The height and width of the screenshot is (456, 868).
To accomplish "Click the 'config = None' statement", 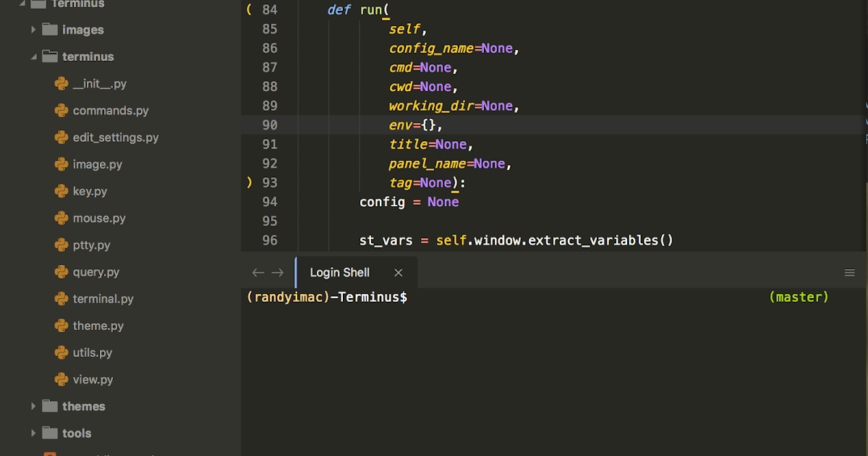I will [409, 202].
